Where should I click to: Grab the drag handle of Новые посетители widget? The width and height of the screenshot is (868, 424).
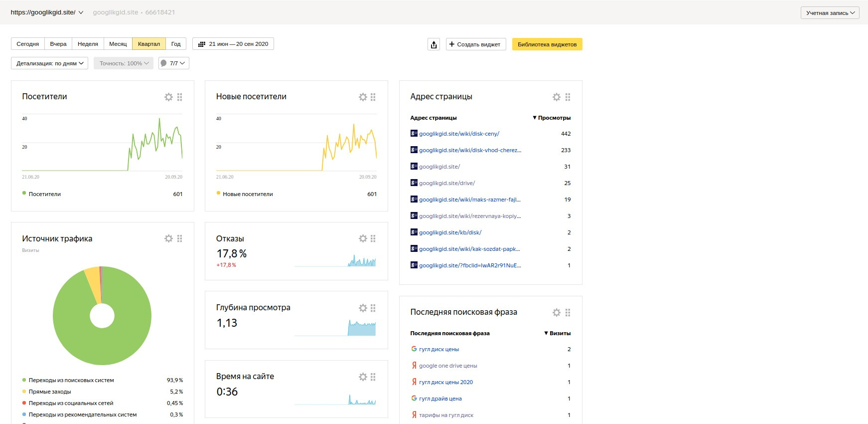click(x=373, y=97)
